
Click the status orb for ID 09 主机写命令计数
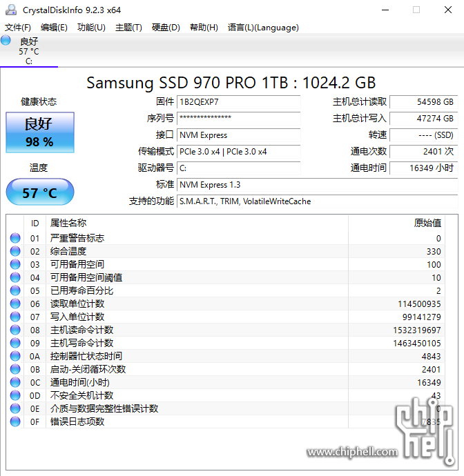pyautogui.click(x=15, y=343)
